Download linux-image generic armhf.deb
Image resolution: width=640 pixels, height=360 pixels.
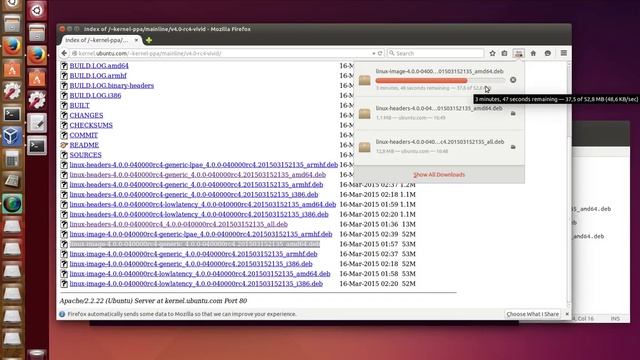tap(193, 254)
